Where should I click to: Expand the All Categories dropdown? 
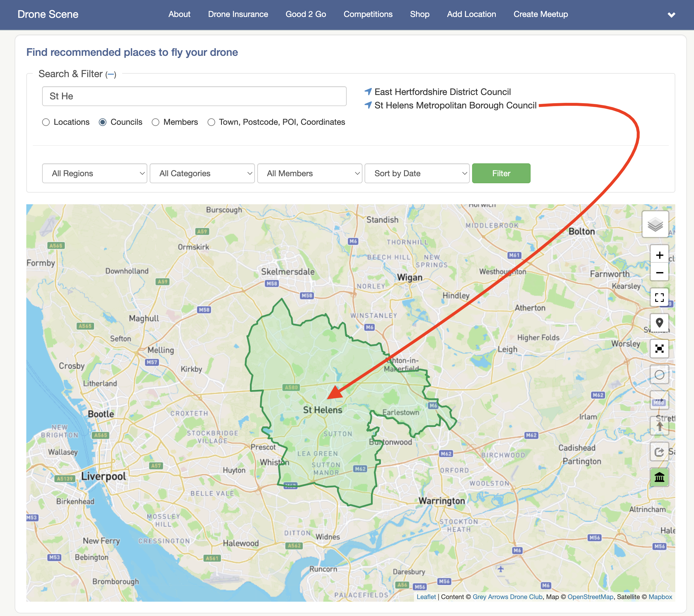pos(202,173)
